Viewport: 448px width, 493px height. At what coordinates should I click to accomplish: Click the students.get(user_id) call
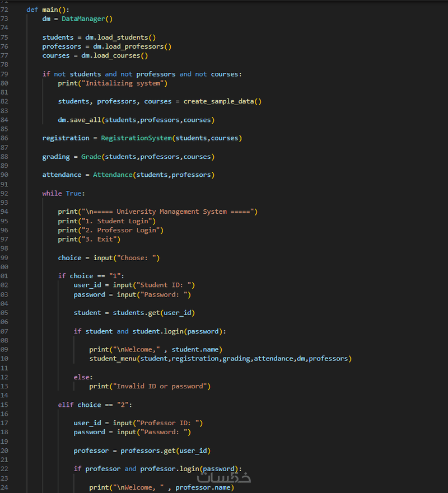pos(154,313)
